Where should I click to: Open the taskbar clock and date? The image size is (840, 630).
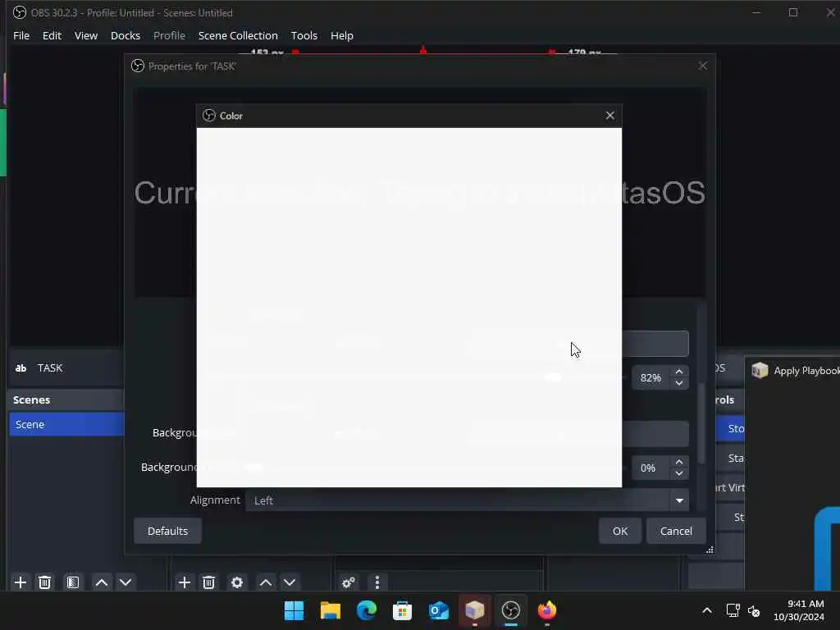pyautogui.click(x=799, y=610)
